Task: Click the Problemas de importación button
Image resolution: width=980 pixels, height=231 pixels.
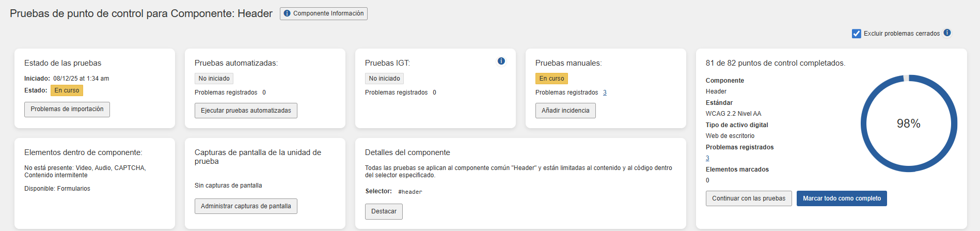Action: (x=67, y=110)
